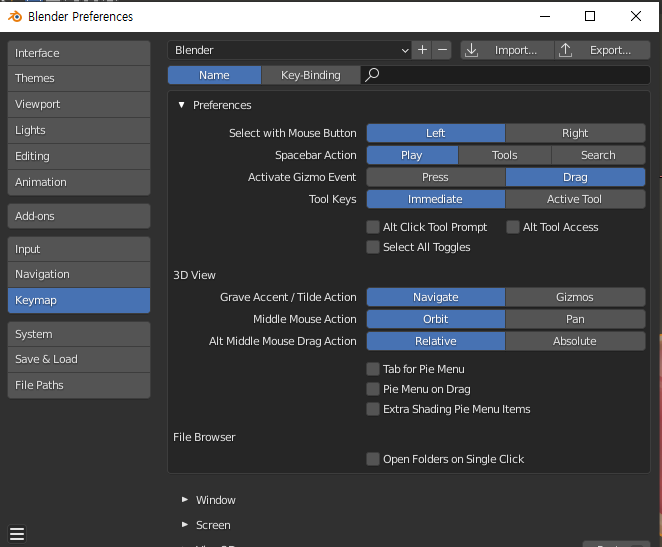Image resolution: width=662 pixels, height=547 pixels.
Task: Open the hamburger preferences menu
Action: (x=17, y=534)
